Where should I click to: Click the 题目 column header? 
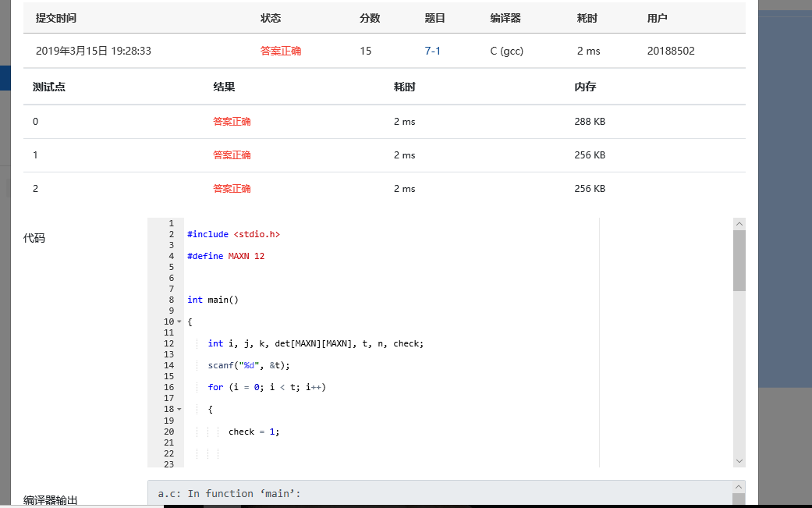435,18
